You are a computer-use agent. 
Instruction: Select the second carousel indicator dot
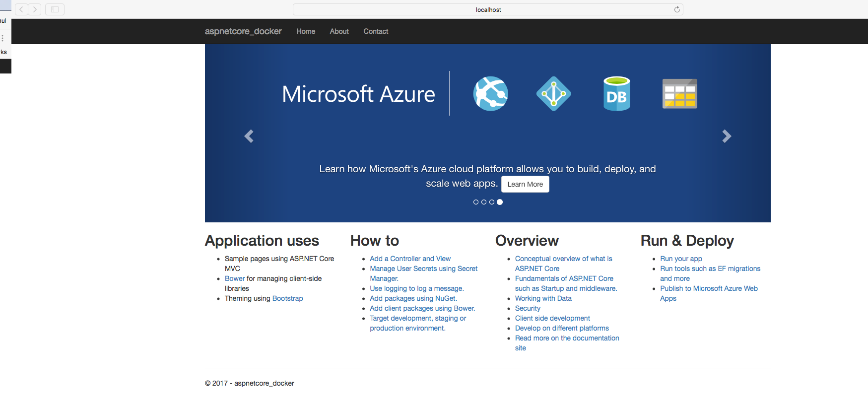(x=484, y=202)
